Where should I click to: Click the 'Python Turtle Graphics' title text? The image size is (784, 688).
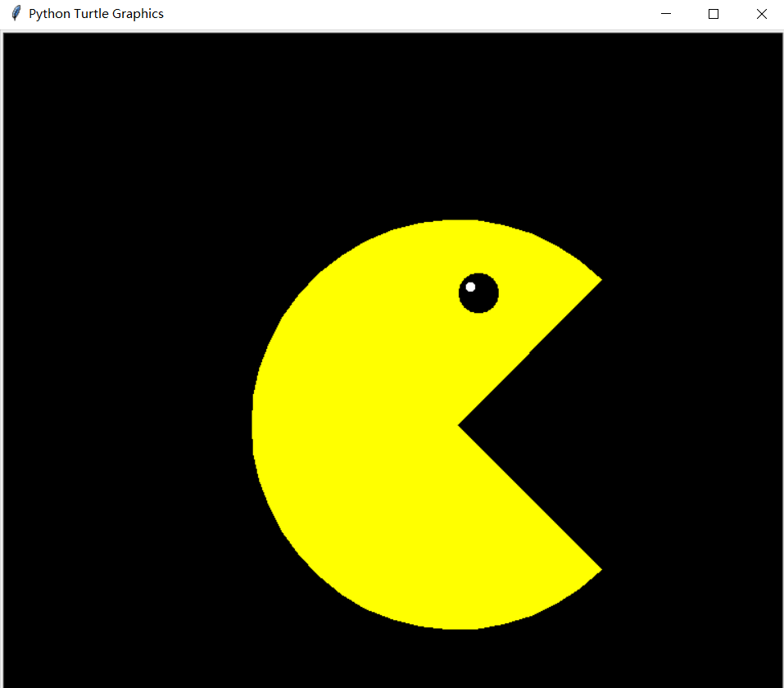96,14
